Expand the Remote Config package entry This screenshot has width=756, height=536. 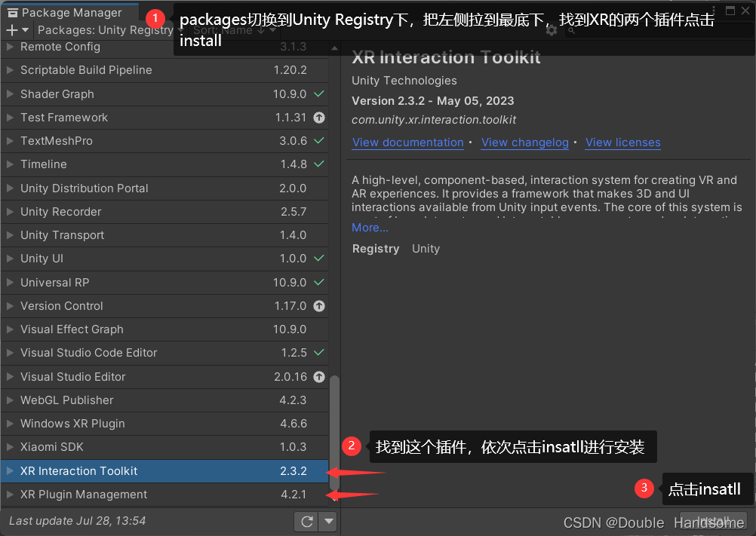(10, 47)
